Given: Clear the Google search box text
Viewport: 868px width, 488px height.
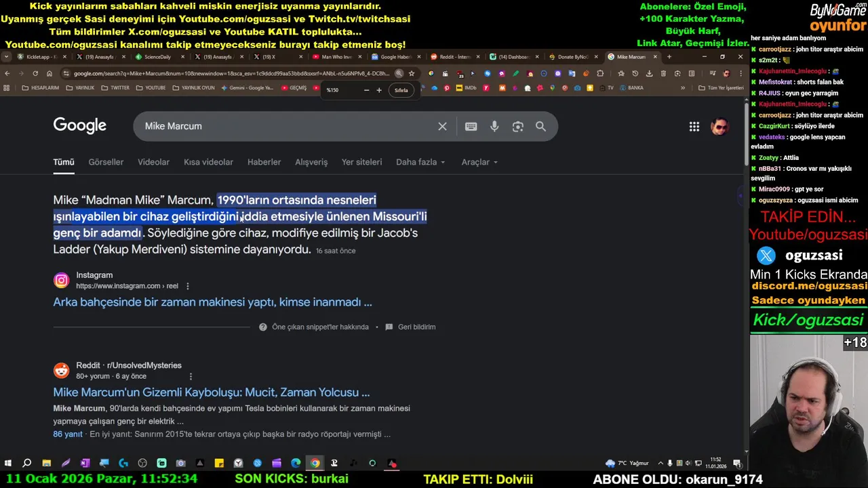Looking at the screenshot, I should pos(442,126).
